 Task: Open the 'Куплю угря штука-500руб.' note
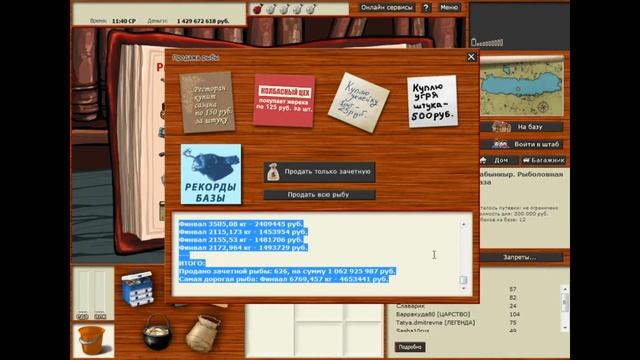(x=432, y=101)
